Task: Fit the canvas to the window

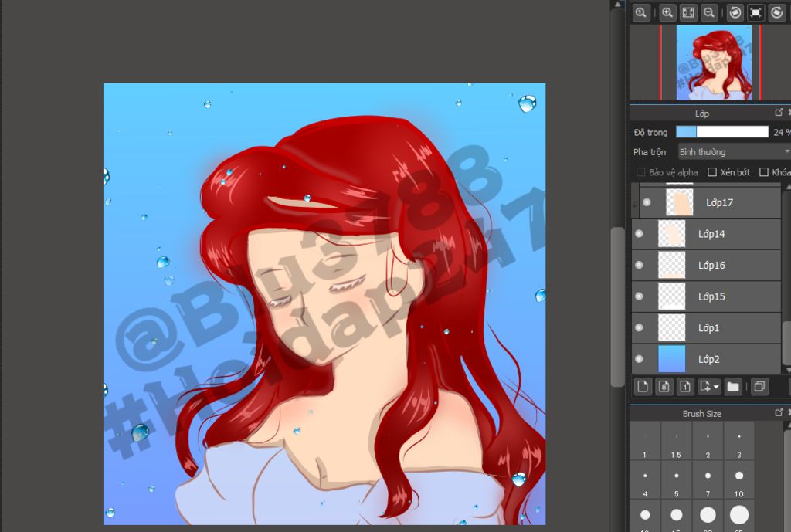Action: click(x=688, y=12)
